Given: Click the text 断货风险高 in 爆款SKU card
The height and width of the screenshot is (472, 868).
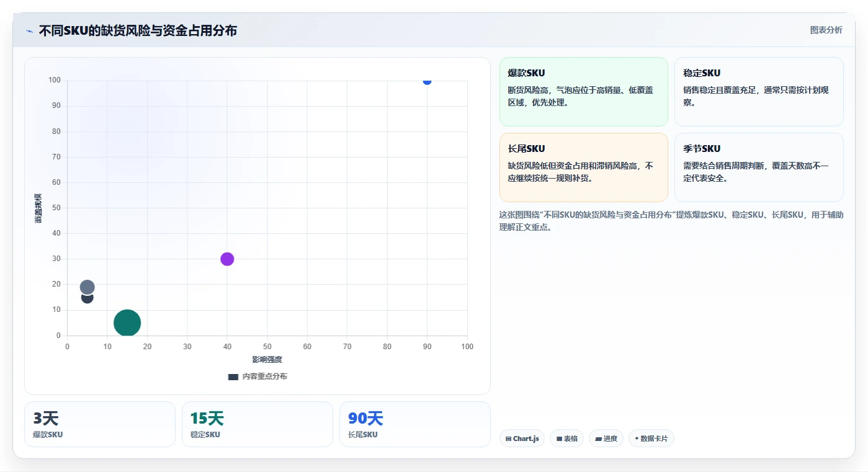Looking at the screenshot, I should [527, 91].
